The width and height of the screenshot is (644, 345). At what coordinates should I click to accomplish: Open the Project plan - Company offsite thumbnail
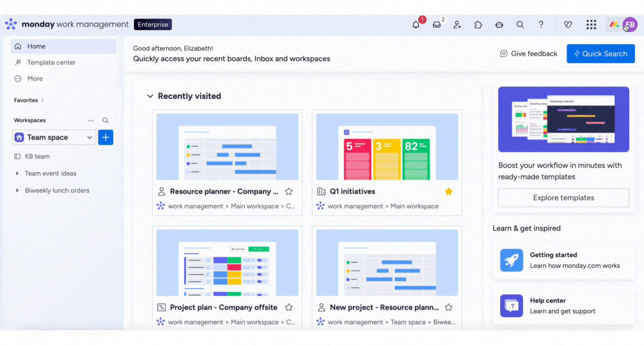227,262
